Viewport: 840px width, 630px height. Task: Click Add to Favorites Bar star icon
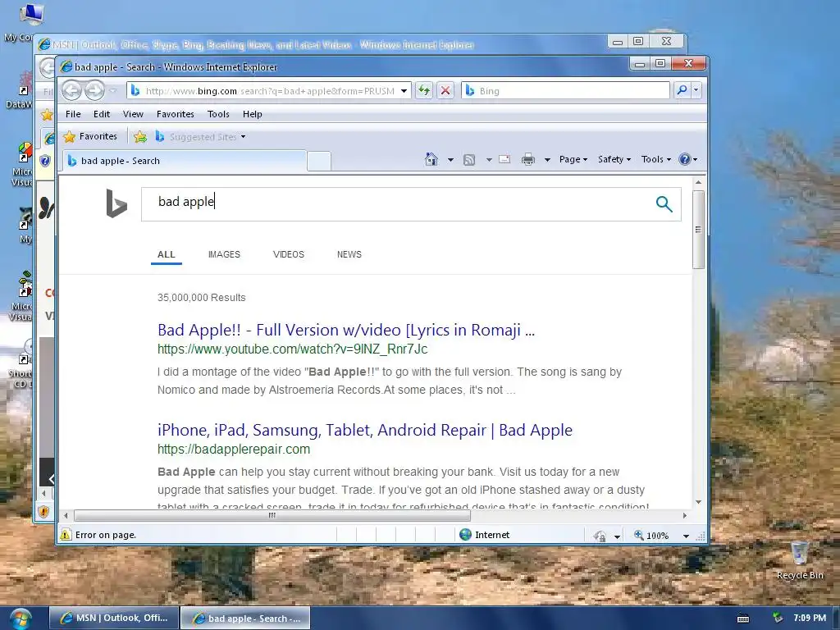click(x=140, y=137)
